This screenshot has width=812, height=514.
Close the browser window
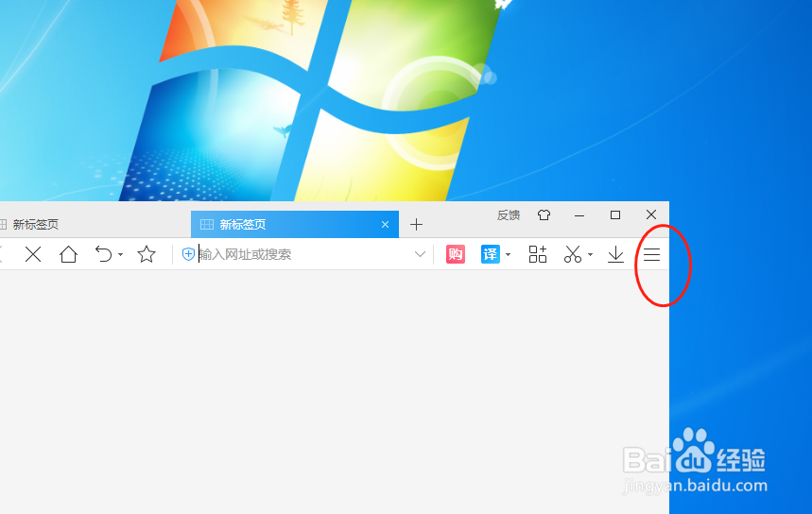(651, 214)
